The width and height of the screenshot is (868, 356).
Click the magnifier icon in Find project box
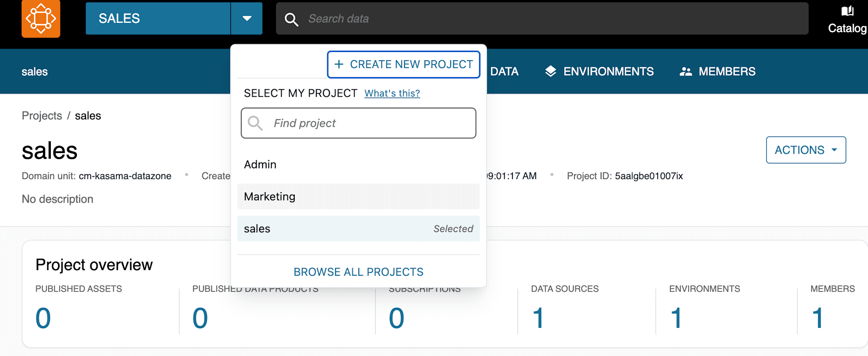[255, 123]
